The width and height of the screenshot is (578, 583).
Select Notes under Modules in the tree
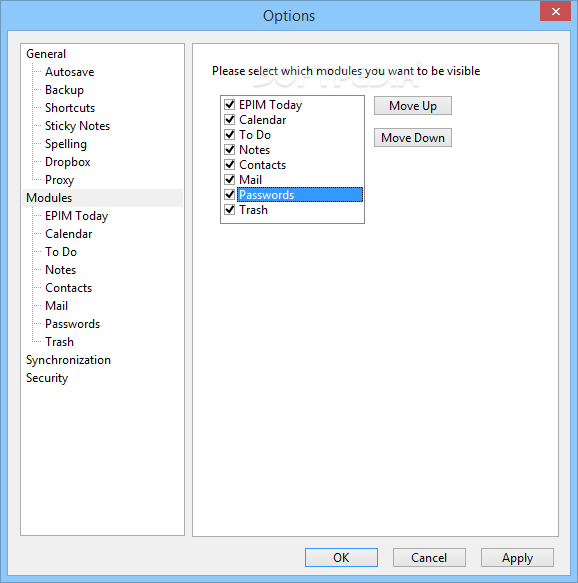tap(60, 270)
